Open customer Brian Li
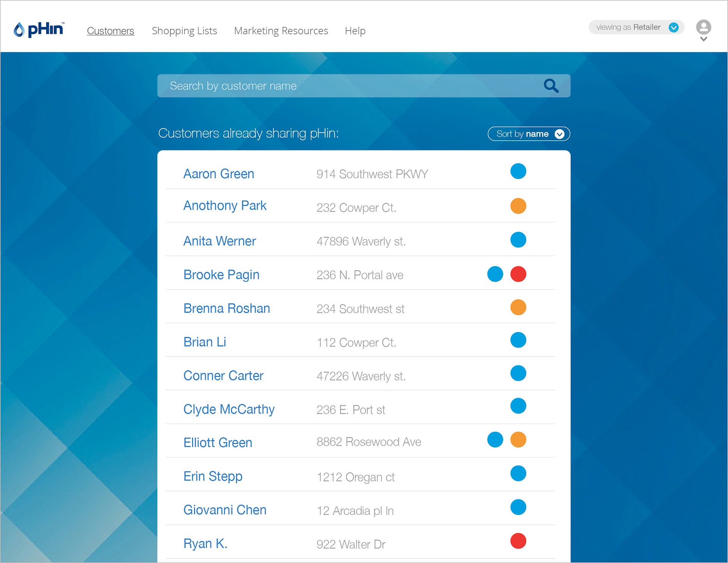The width and height of the screenshot is (728, 563). [x=205, y=342]
